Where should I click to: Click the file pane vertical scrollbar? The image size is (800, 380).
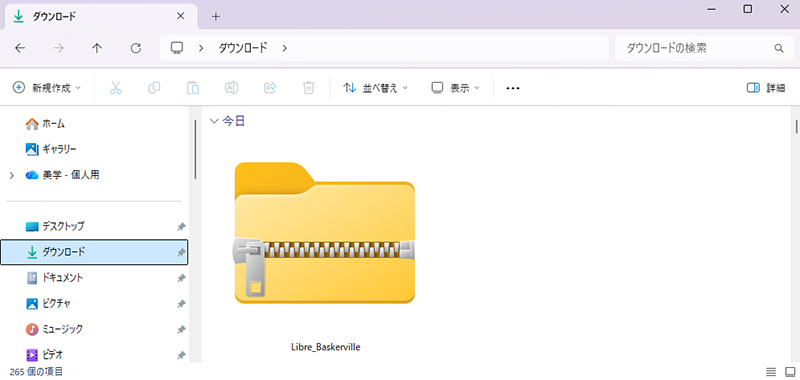[x=796, y=125]
